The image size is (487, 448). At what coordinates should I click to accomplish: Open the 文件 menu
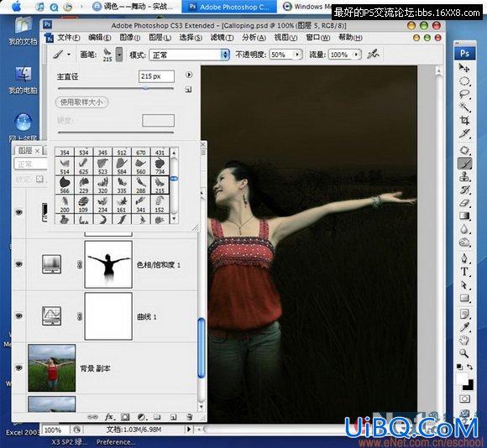(x=69, y=38)
